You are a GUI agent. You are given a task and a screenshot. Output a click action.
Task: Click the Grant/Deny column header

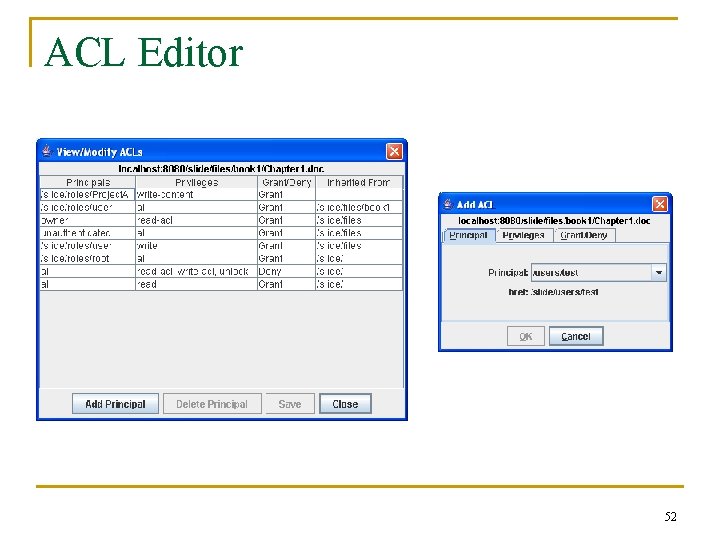(x=287, y=182)
